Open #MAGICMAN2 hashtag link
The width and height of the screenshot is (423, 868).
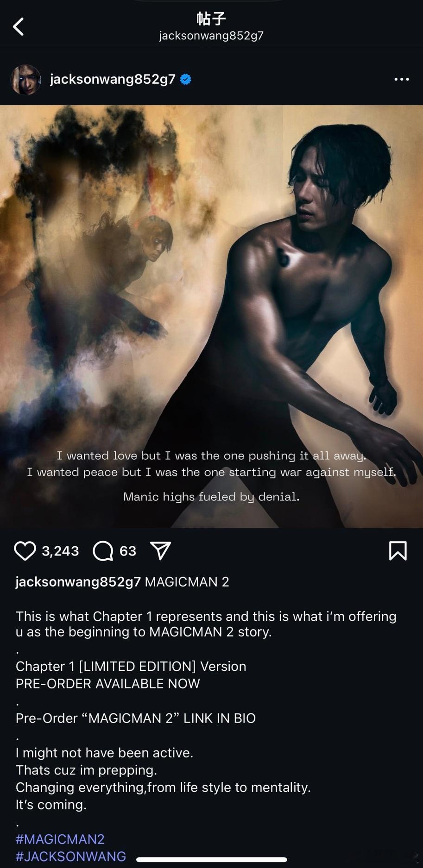(x=60, y=839)
